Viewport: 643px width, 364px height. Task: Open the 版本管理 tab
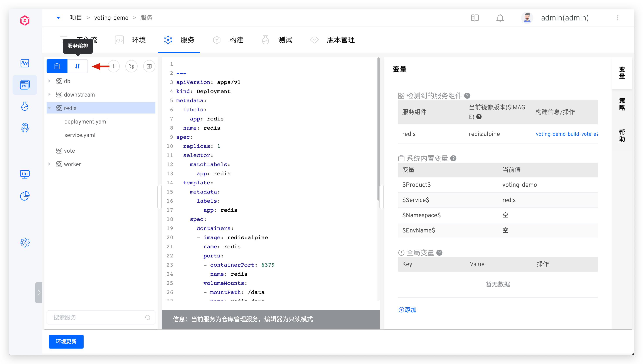(x=341, y=40)
